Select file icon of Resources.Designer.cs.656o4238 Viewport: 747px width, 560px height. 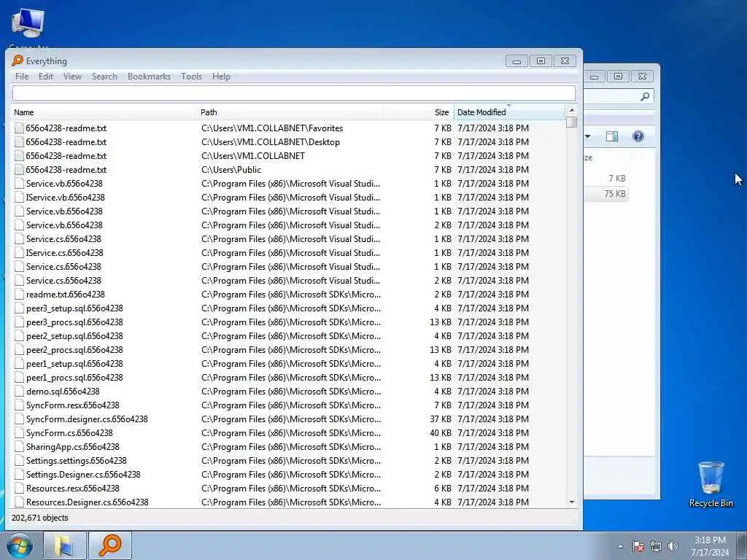19,502
